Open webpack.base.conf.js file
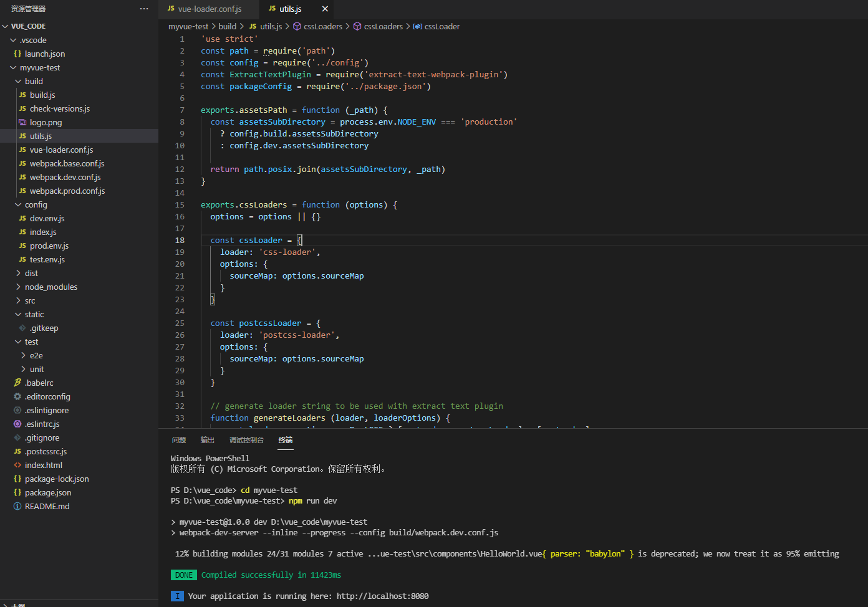 [79, 163]
